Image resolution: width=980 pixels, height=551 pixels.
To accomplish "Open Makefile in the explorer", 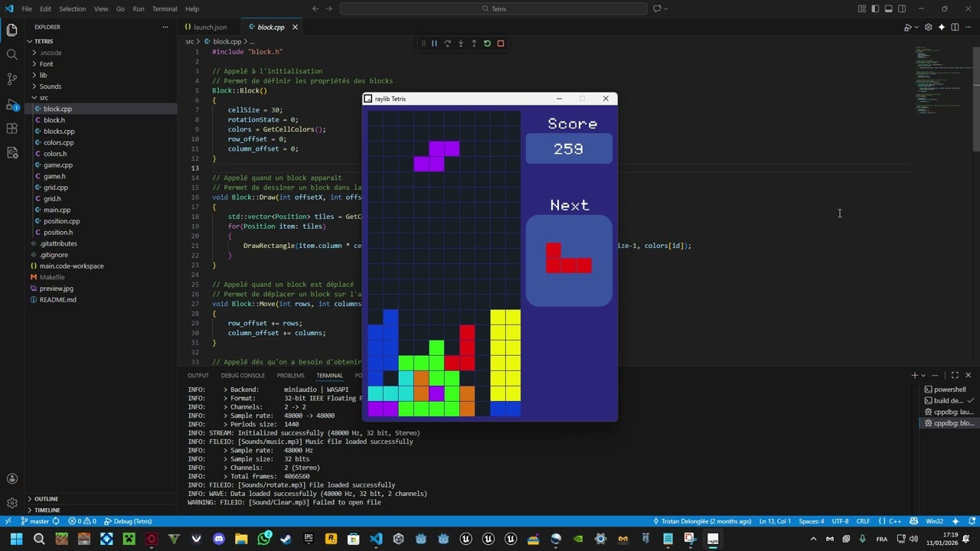I will pyautogui.click(x=52, y=277).
